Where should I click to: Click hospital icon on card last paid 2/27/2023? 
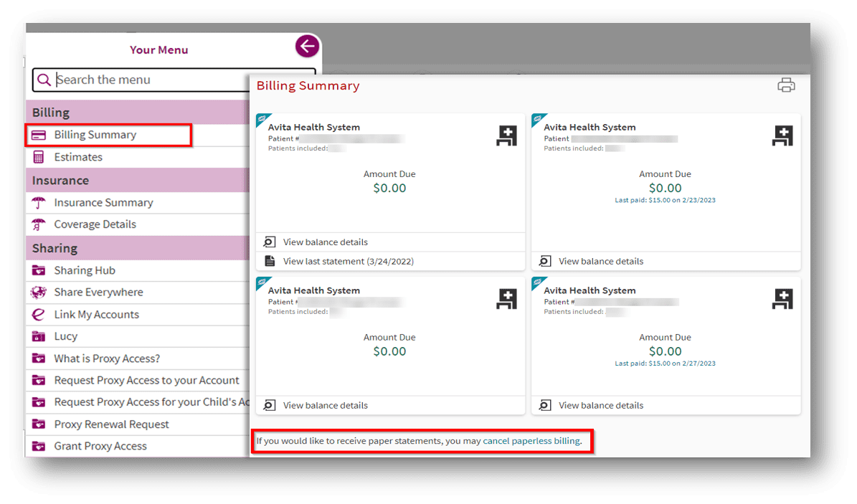(x=782, y=299)
